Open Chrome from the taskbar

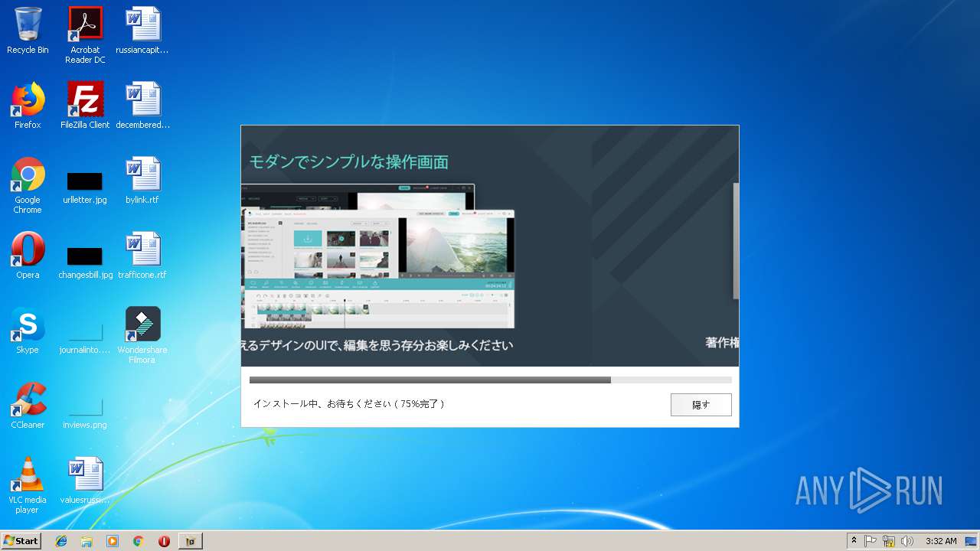click(138, 541)
